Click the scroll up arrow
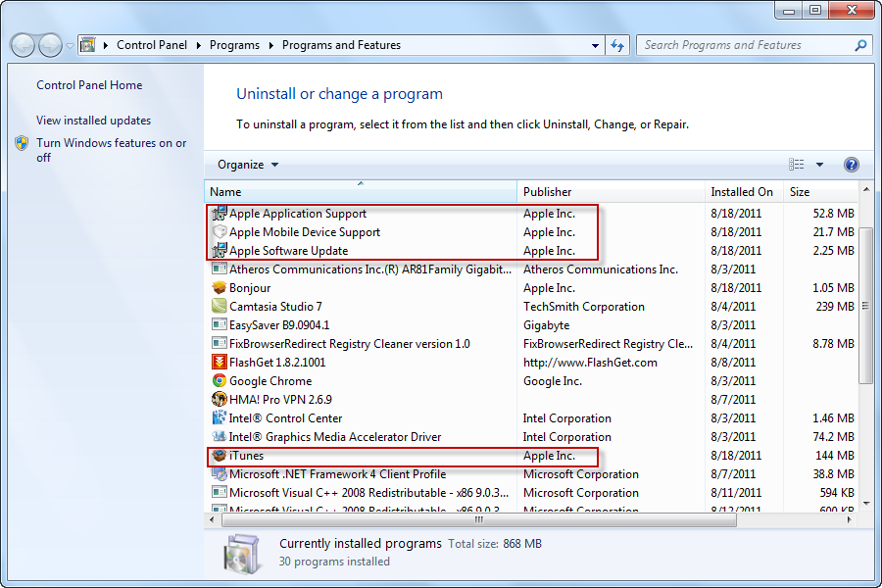Screen dimensions: 882x588 coord(866,189)
